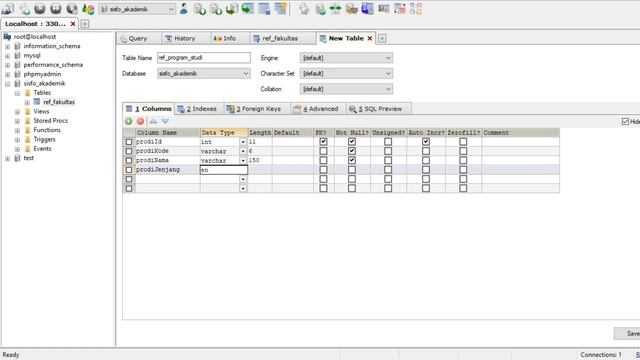640x360 pixels.
Task: Click the toolbar icon with green arrows
Action: pos(336,9)
